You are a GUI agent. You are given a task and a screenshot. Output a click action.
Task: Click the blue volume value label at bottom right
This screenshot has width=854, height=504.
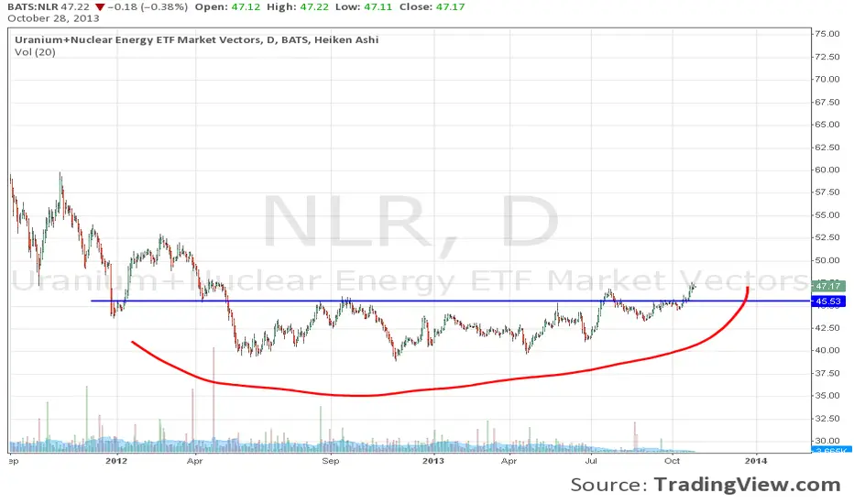831,450
